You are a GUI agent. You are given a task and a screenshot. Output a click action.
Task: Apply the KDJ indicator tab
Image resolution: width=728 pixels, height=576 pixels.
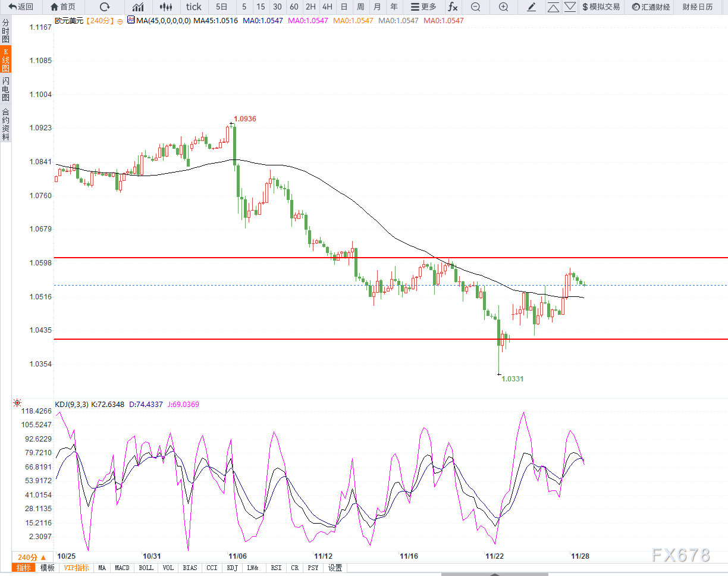point(232,568)
